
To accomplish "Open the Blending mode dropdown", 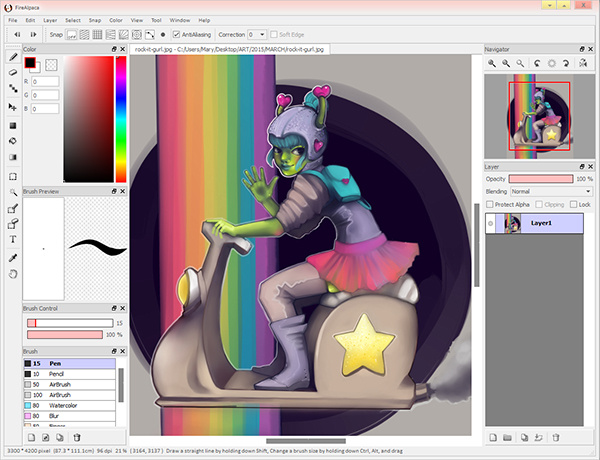I will (552, 191).
